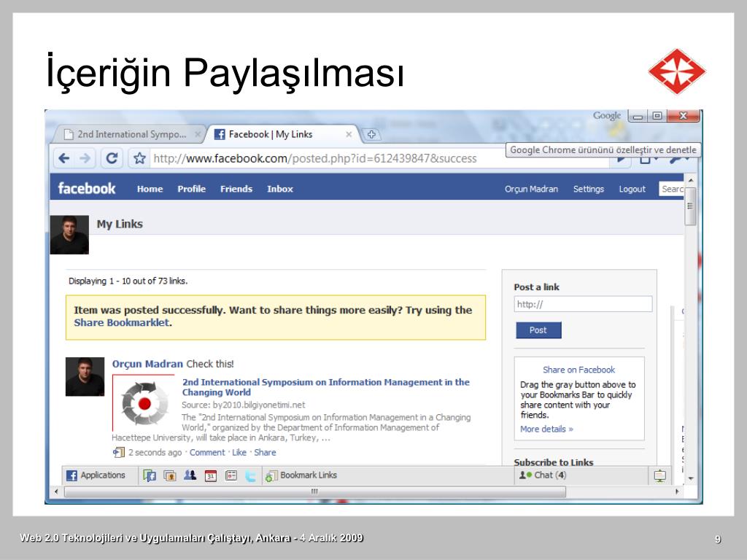Click the Subscribe to Links heading
Screen dimensions: 747x560
(x=554, y=462)
